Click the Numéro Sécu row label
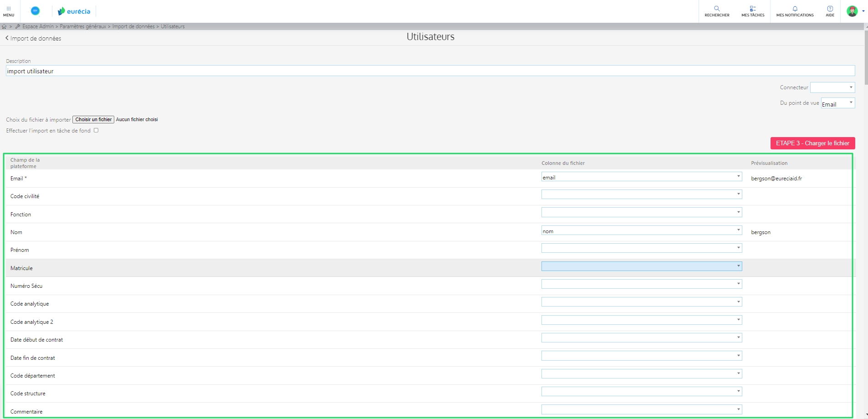The image size is (868, 419). click(26, 286)
